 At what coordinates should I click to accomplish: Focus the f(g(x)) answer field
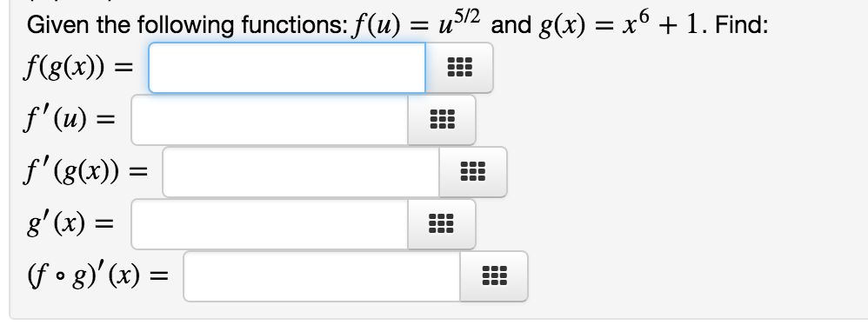pyautogui.click(x=287, y=68)
